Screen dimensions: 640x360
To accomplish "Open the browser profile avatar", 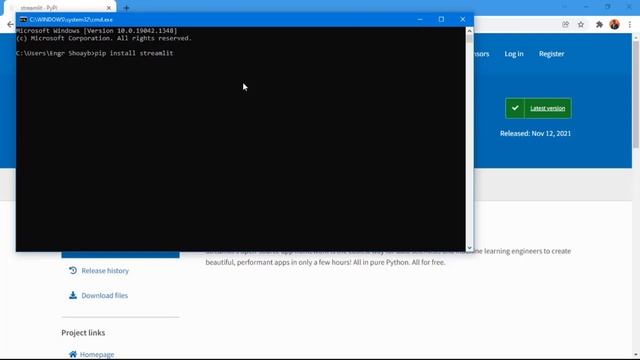I will click(615, 24).
